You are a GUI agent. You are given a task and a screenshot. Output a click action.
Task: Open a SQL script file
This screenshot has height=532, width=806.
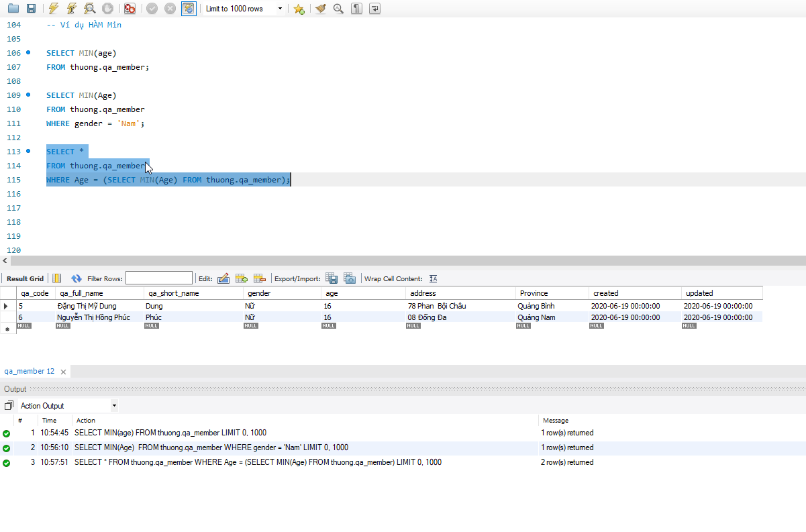tap(13, 8)
